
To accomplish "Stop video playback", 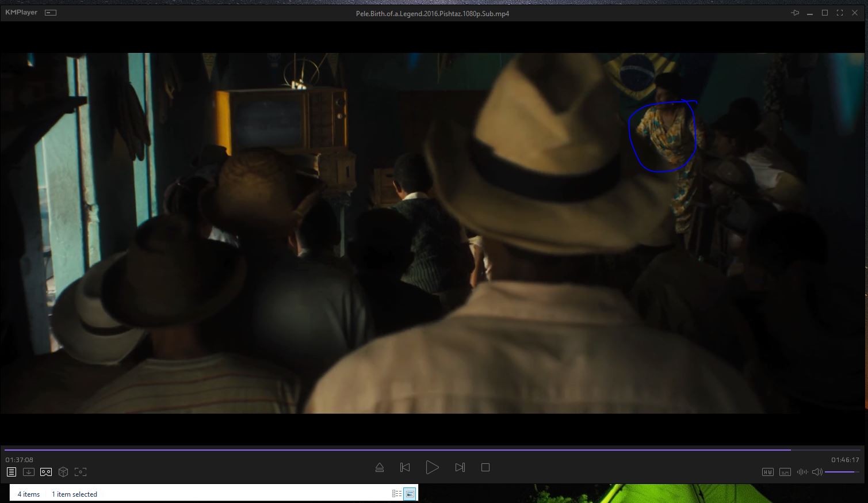I will (x=485, y=467).
